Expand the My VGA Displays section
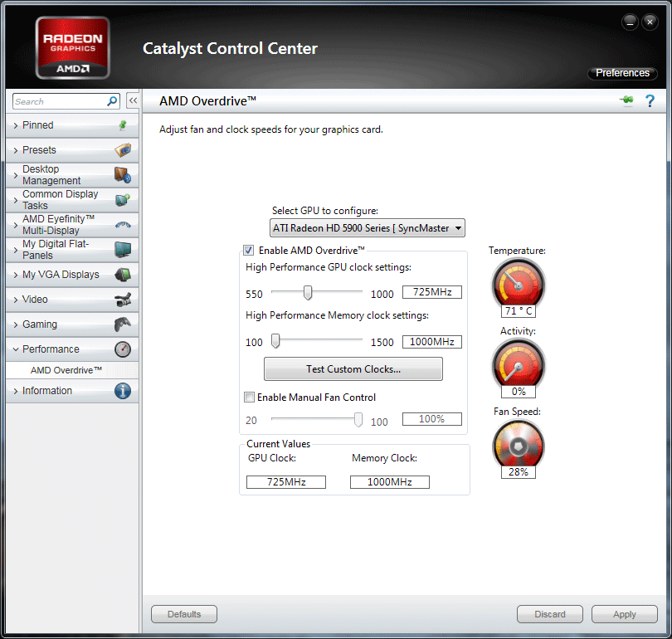This screenshot has width=672, height=639. point(72,275)
